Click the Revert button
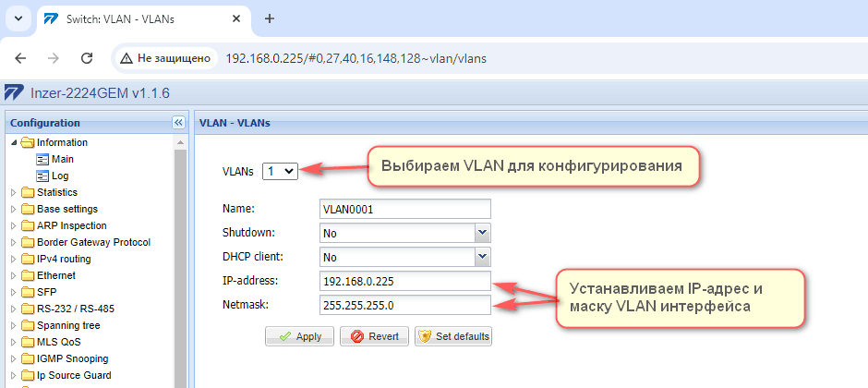The image size is (868, 388). click(x=373, y=336)
